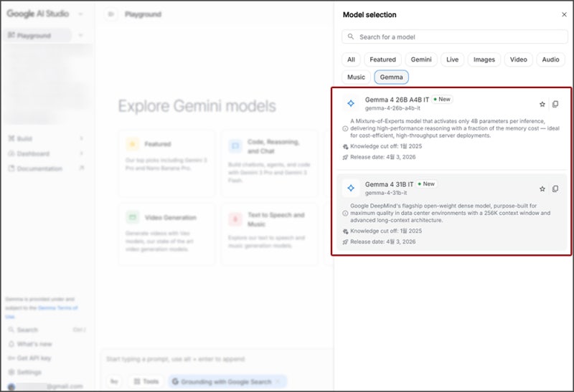Select the Music filter chip
Viewport: 574px width, 392px height.
click(356, 77)
